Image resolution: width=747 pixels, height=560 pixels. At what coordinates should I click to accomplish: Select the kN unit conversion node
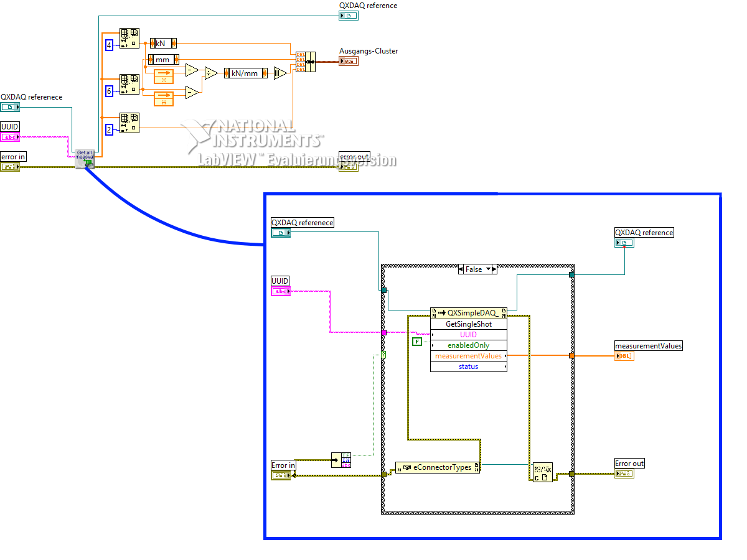(x=163, y=43)
